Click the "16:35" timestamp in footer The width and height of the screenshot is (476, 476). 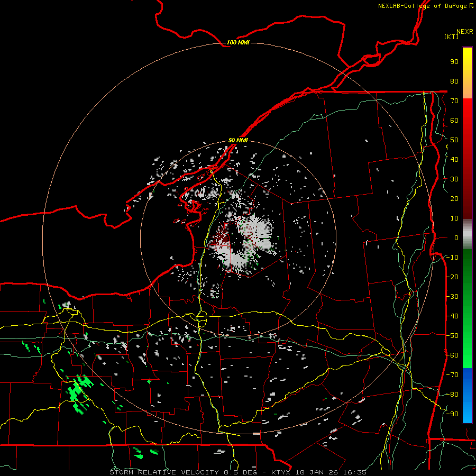[x=354, y=472]
